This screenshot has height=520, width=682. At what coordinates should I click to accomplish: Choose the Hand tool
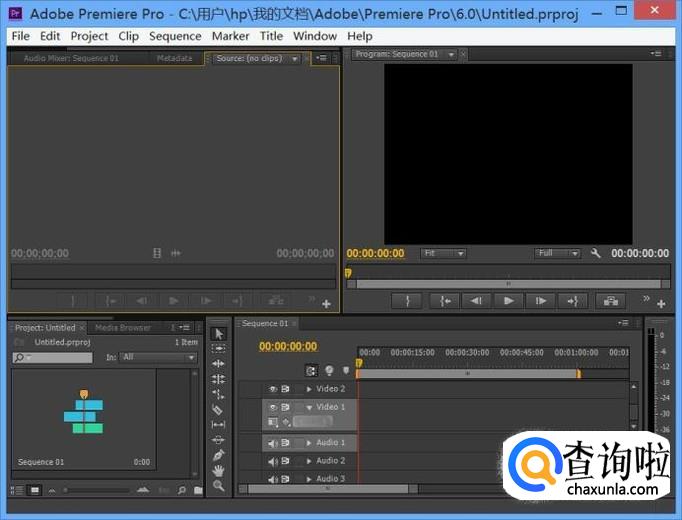pos(219,470)
